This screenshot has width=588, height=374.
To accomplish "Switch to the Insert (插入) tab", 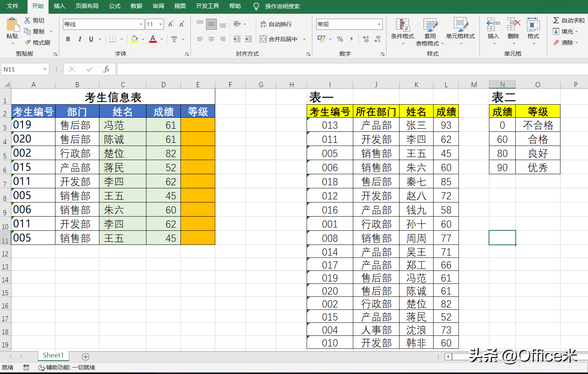I will point(60,6).
